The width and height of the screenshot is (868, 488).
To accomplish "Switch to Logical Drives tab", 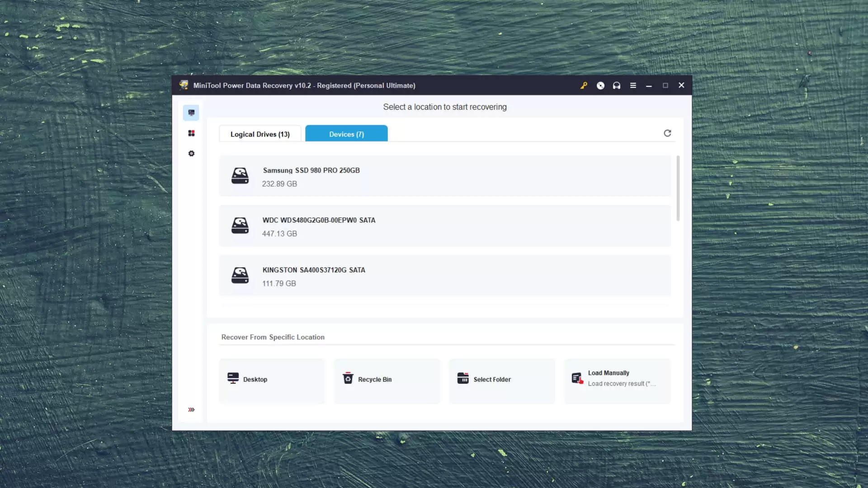I will click(x=260, y=134).
